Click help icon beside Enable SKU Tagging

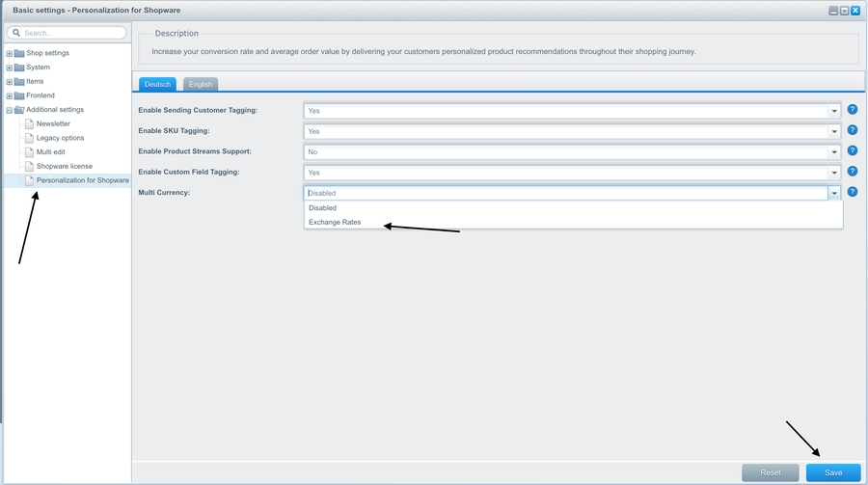[852, 130]
